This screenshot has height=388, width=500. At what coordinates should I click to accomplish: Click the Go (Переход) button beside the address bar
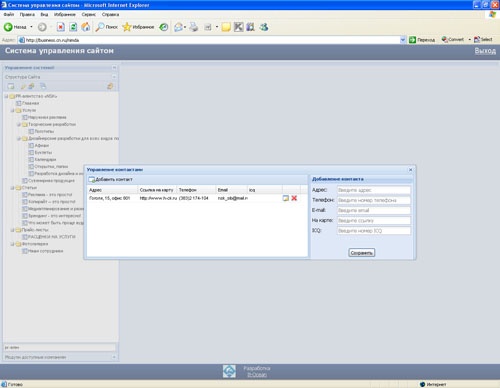[422, 40]
